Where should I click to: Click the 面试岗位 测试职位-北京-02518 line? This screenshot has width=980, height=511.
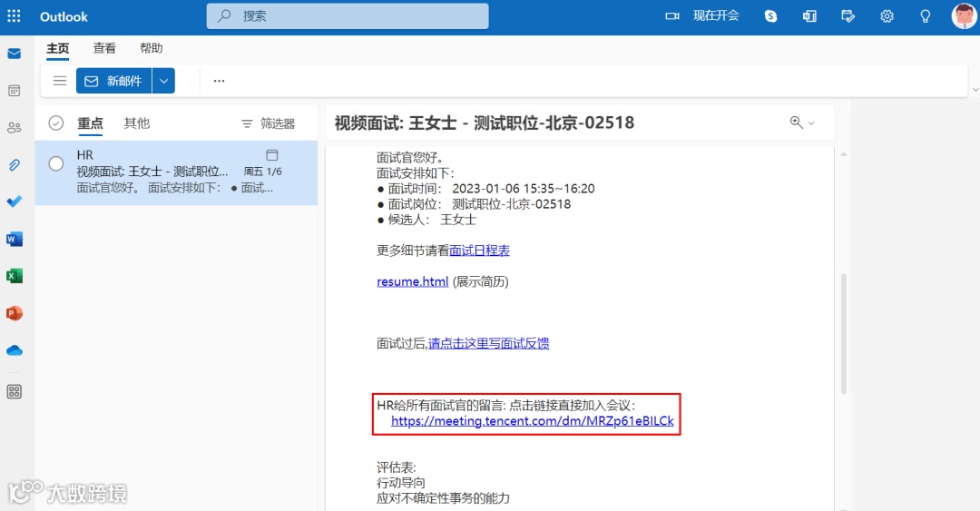pyautogui.click(x=474, y=204)
